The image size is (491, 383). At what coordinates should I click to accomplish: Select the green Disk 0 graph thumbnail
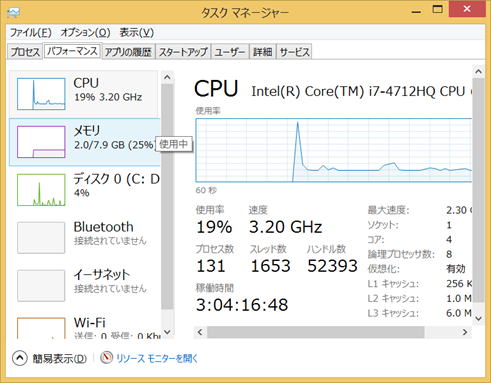pos(41,190)
